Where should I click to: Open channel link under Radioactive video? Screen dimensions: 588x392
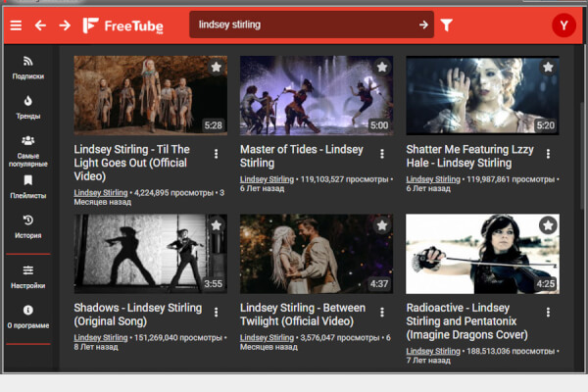point(433,351)
